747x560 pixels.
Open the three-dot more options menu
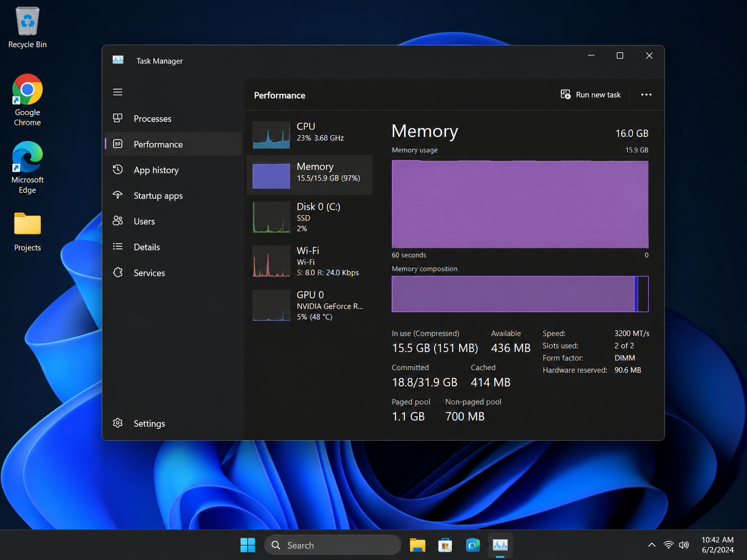tap(646, 95)
